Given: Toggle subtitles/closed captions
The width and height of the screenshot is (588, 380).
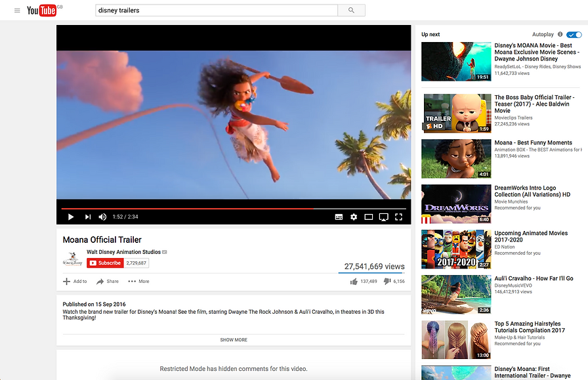Looking at the screenshot, I should tap(339, 217).
